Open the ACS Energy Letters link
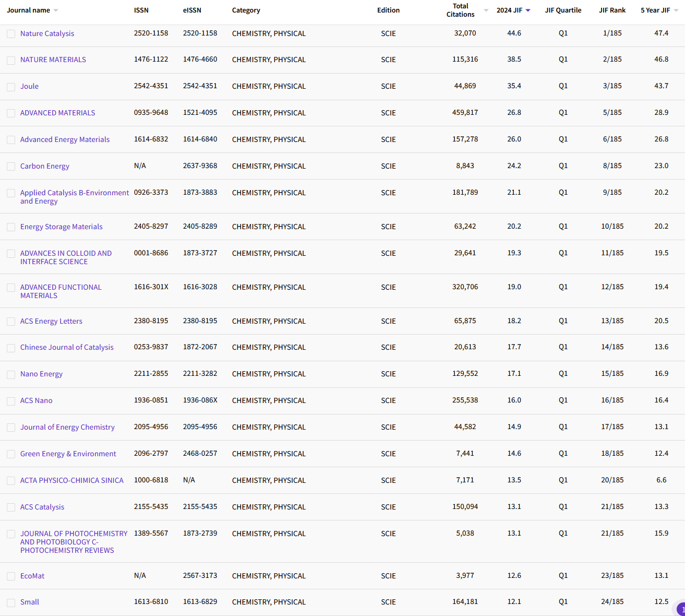The image size is (685, 616). (51, 321)
